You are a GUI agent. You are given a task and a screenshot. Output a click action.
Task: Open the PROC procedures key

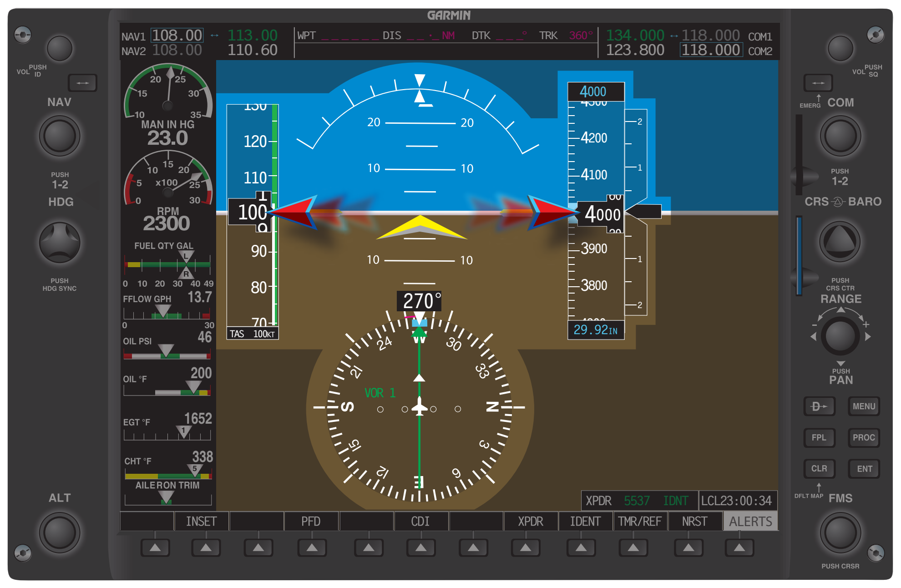[864, 437]
